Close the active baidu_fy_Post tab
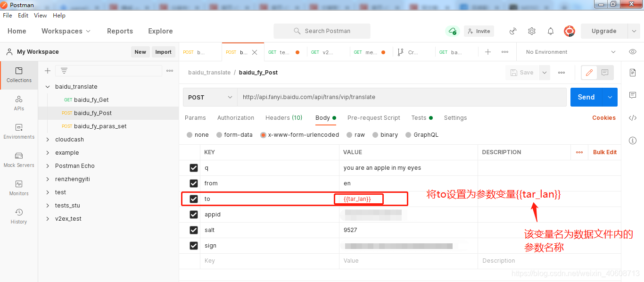 click(255, 52)
